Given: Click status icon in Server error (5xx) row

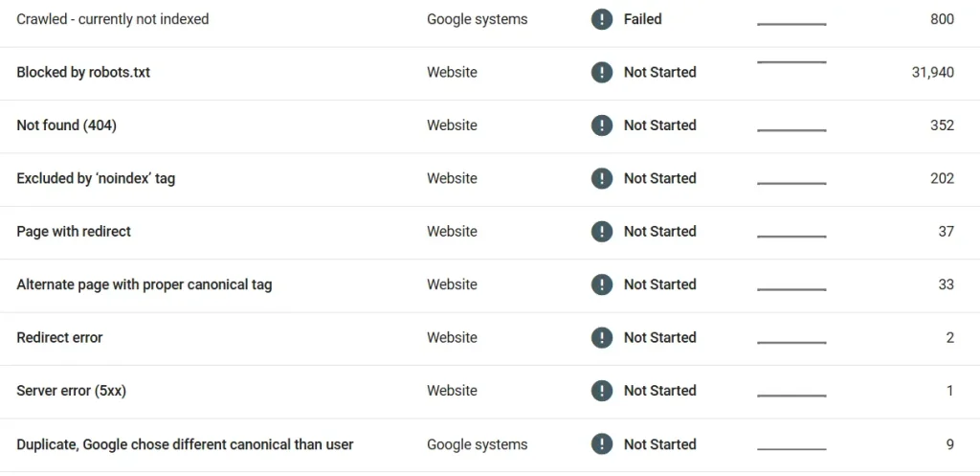Looking at the screenshot, I should pyautogui.click(x=601, y=391).
